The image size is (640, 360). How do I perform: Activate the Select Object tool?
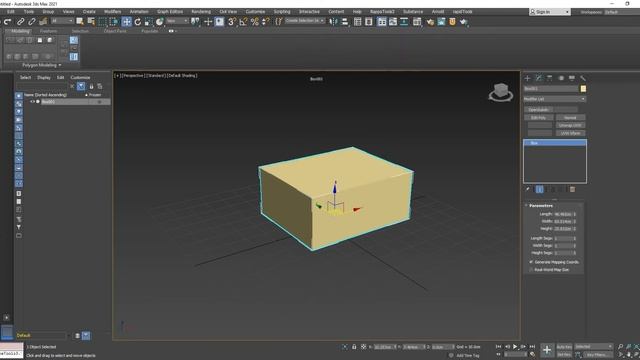tap(80, 22)
